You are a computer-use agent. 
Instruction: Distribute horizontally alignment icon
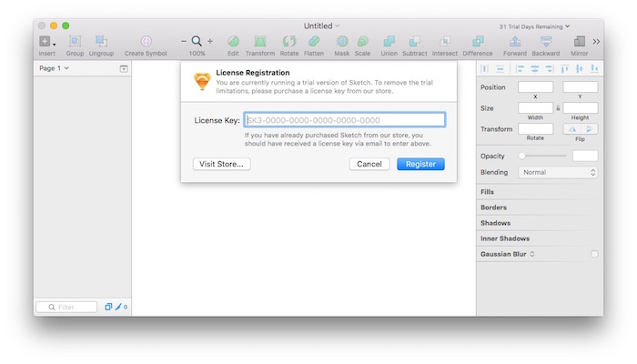coord(484,68)
